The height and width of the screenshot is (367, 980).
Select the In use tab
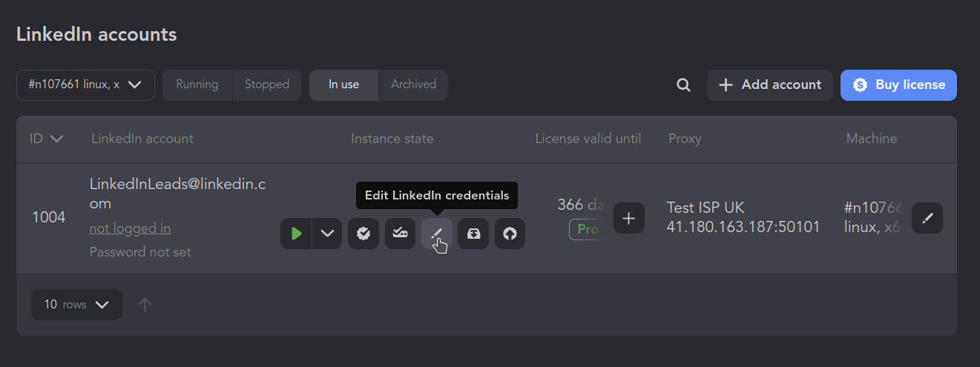pos(344,85)
